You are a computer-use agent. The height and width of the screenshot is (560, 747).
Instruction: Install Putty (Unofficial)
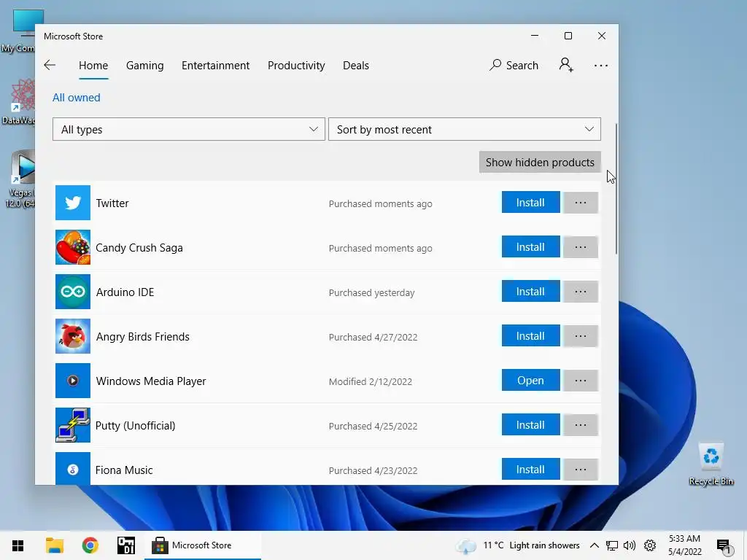pos(530,425)
